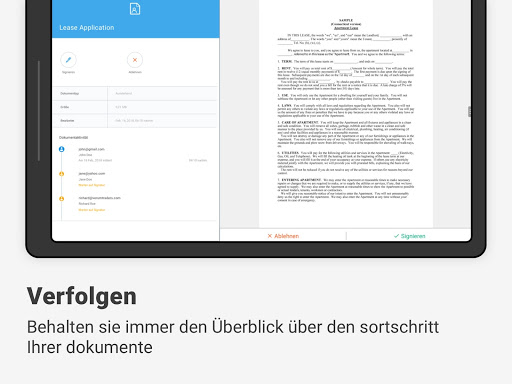Click the Dokumenttyp table row label
This screenshot has height=384, width=512.
point(70,94)
